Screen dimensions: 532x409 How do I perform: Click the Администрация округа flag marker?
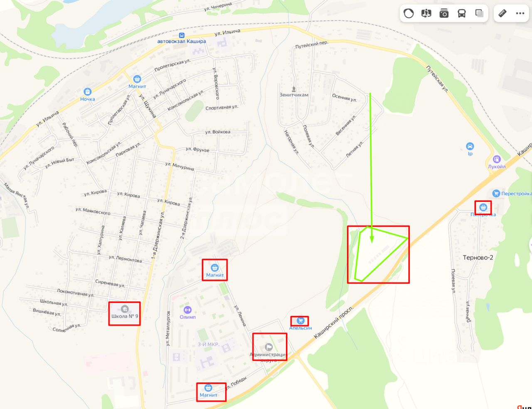pos(269,347)
